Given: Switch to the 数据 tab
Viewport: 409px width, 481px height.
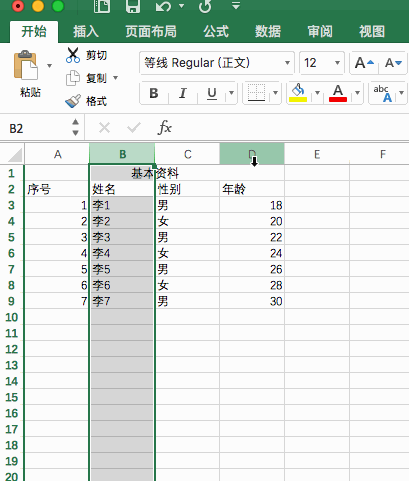Looking at the screenshot, I should pos(268,32).
